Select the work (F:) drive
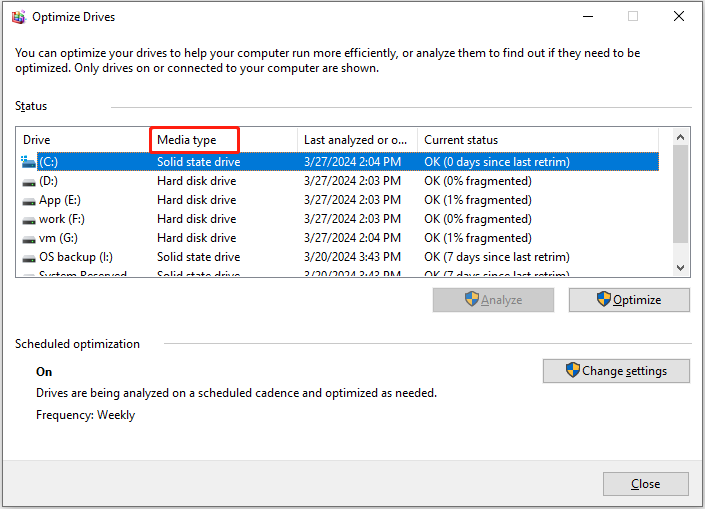Viewport: 705px width, 509px height. pos(339,219)
